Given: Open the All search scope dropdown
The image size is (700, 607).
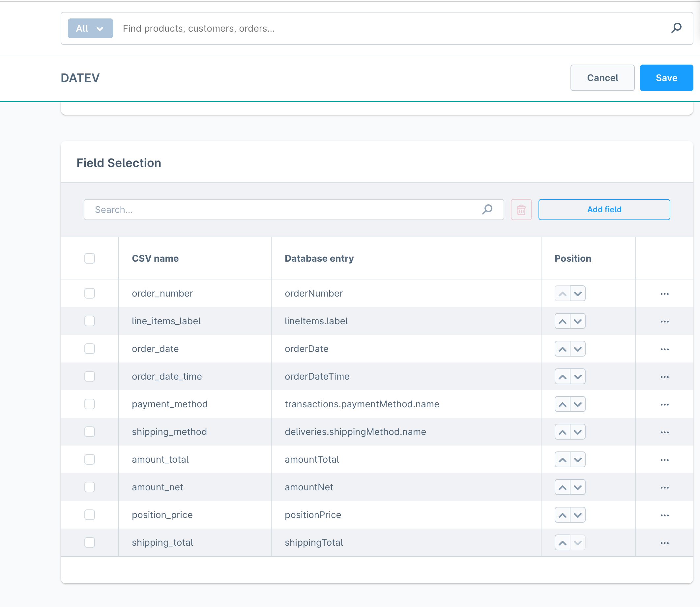Looking at the screenshot, I should tap(90, 28).
